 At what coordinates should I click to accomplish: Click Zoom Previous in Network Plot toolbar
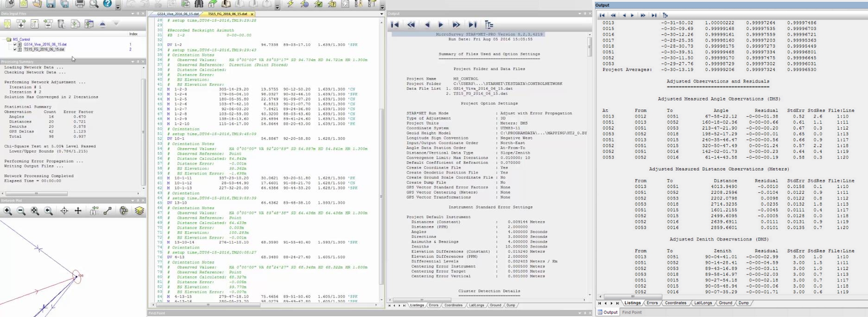coord(49,211)
